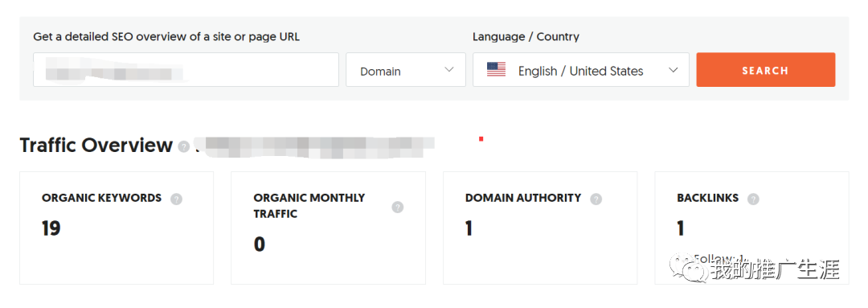Click the Organic Keywords value 19
This screenshot has height=308, width=868.
[x=51, y=228]
